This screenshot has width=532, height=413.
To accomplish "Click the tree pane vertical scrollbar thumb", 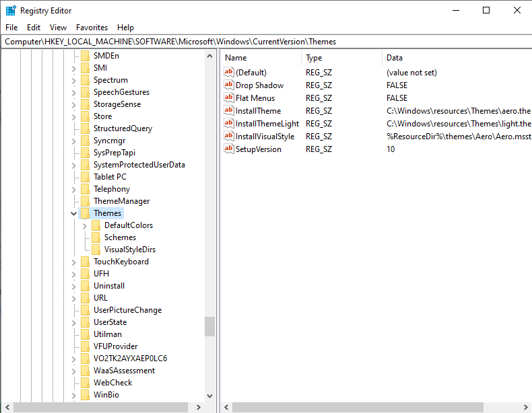I will [x=209, y=326].
